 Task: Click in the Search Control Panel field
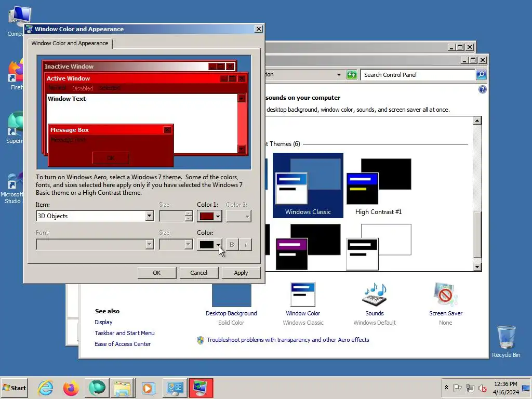point(417,75)
